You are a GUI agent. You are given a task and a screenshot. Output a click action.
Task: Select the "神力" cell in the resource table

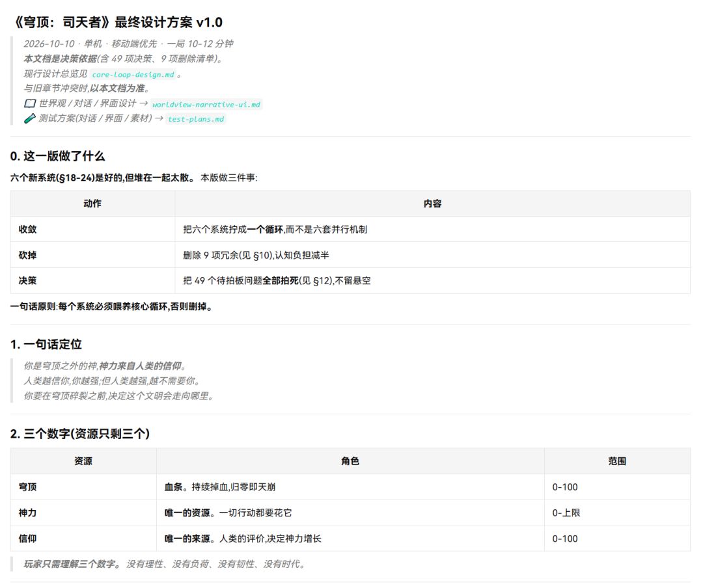coord(83,513)
